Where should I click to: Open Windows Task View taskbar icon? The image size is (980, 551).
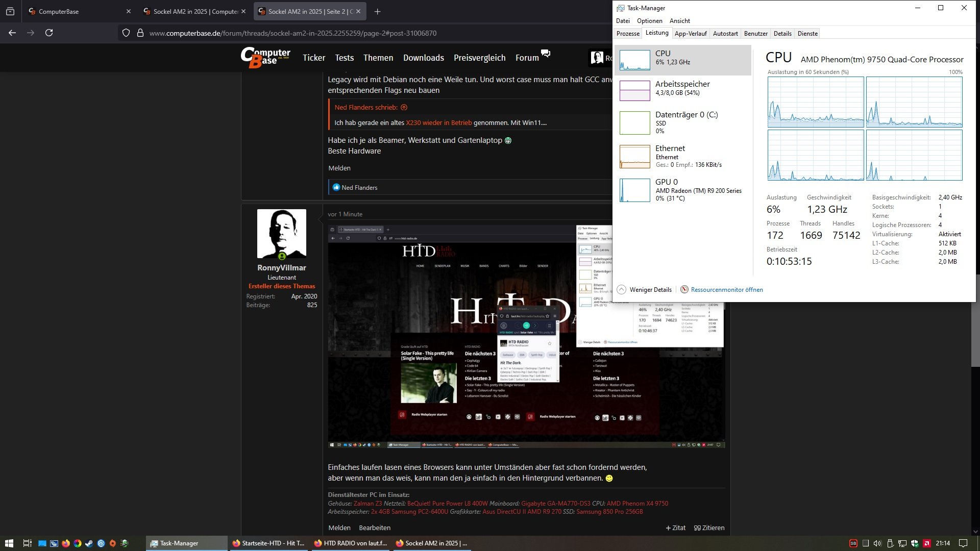pyautogui.click(x=27, y=543)
